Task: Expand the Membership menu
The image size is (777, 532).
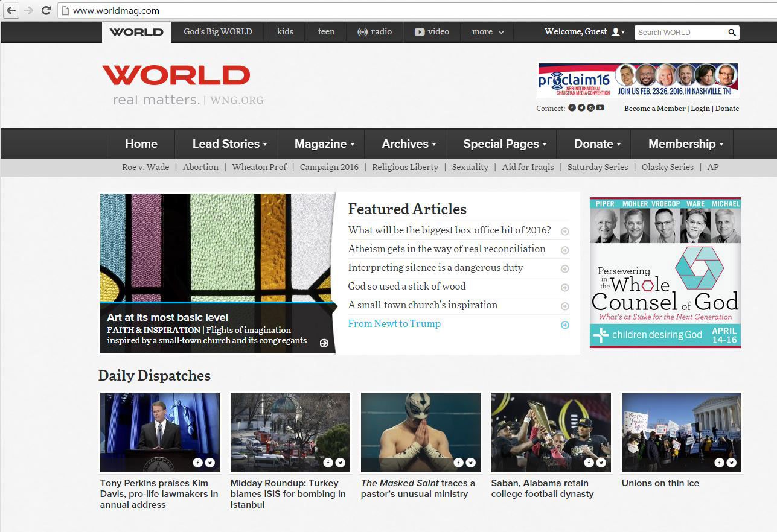Action: (x=686, y=144)
